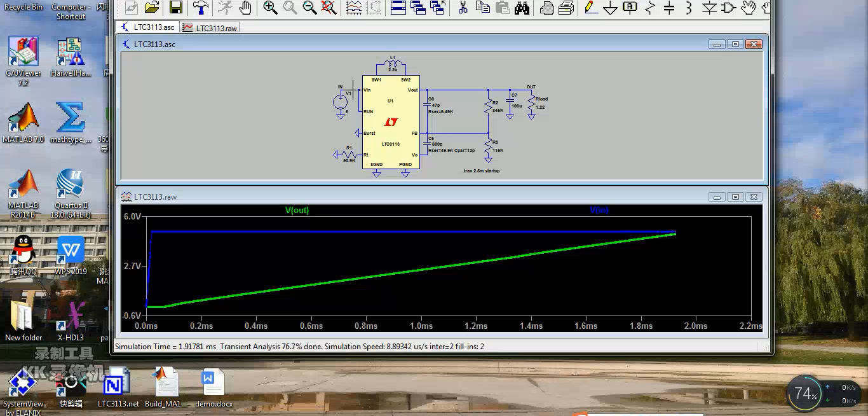
Task: Click the .tran 2.6m startup directive
Action: pyautogui.click(x=481, y=171)
